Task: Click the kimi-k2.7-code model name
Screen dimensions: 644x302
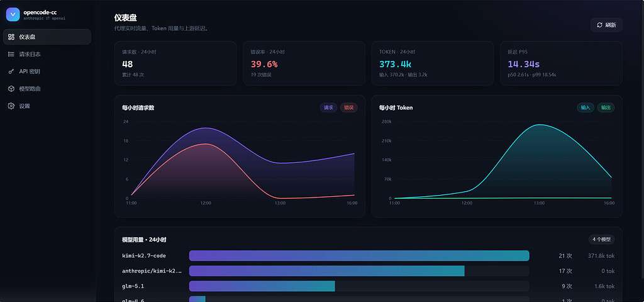Action: point(144,255)
